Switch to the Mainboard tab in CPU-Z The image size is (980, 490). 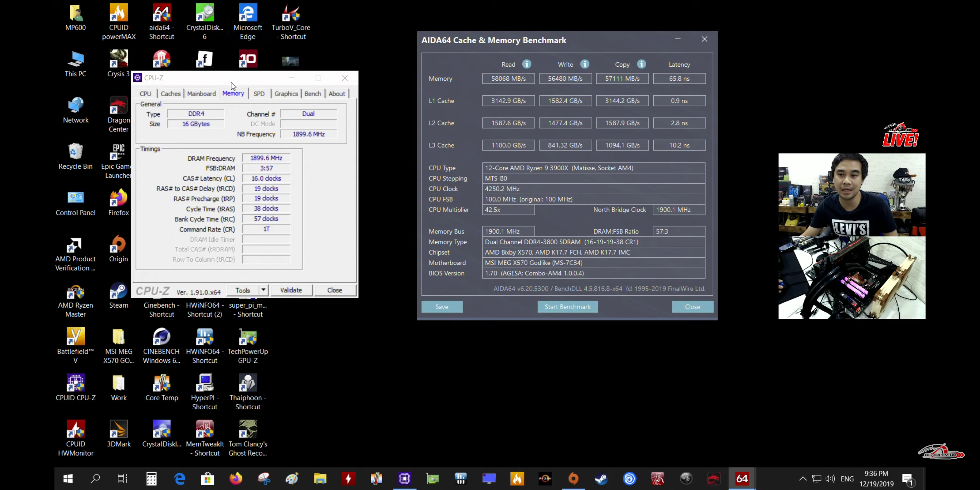coord(201,94)
